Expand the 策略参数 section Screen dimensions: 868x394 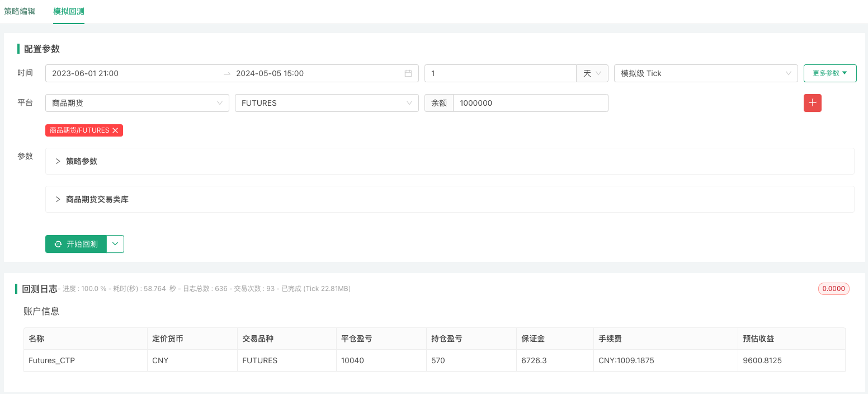click(450, 161)
